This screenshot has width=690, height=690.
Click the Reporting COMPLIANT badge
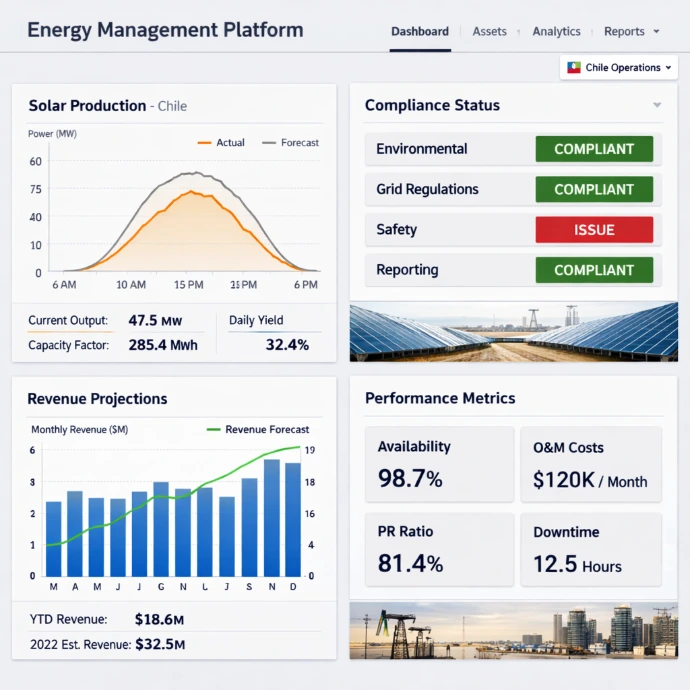point(594,270)
